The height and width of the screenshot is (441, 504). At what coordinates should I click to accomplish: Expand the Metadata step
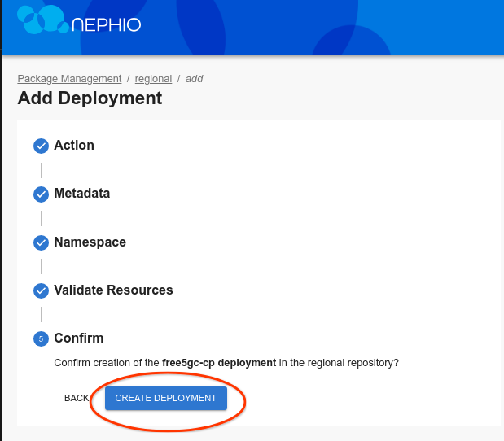point(81,194)
